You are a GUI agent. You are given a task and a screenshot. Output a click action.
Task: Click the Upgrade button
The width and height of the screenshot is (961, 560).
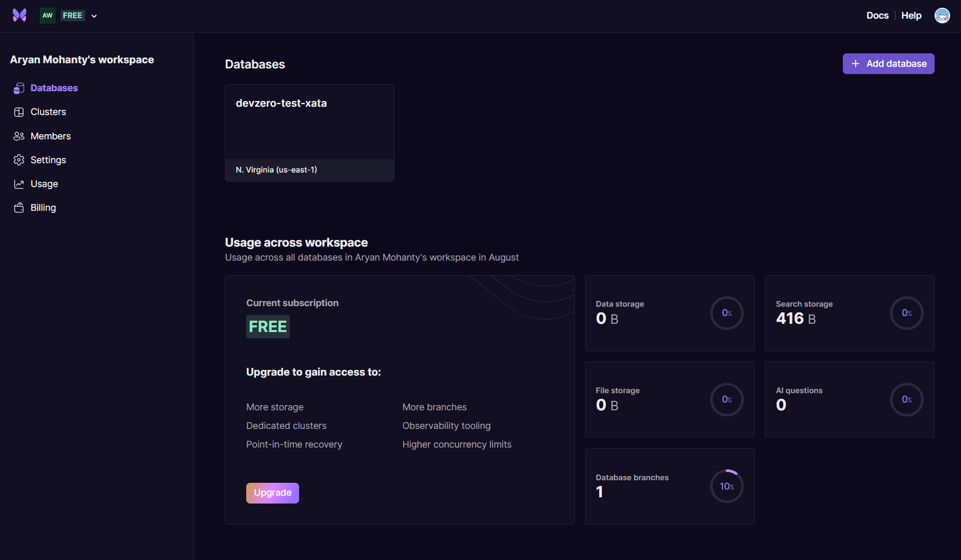[x=272, y=493]
